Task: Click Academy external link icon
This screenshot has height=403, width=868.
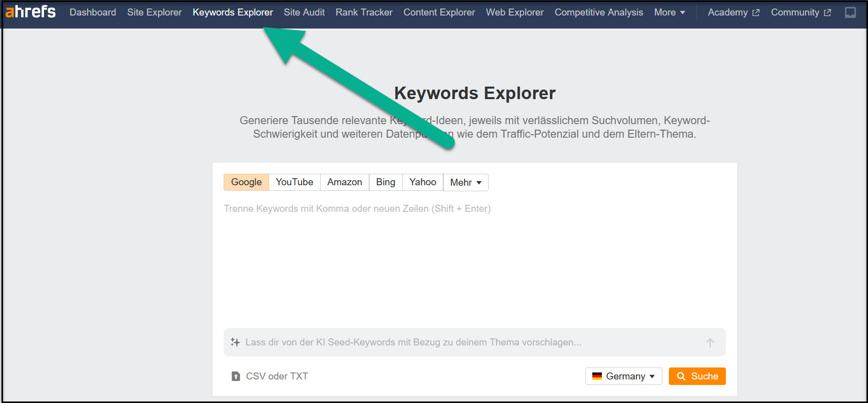Action: pos(755,13)
